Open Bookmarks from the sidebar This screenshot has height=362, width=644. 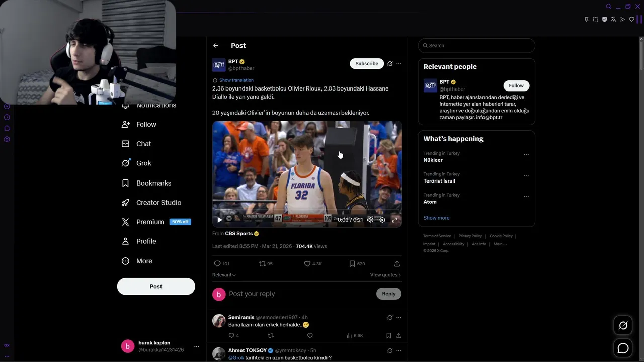(x=146, y=183)
